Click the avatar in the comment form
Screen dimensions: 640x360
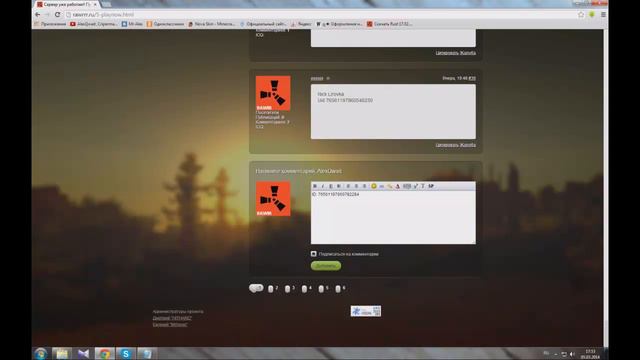pos(273,199)
